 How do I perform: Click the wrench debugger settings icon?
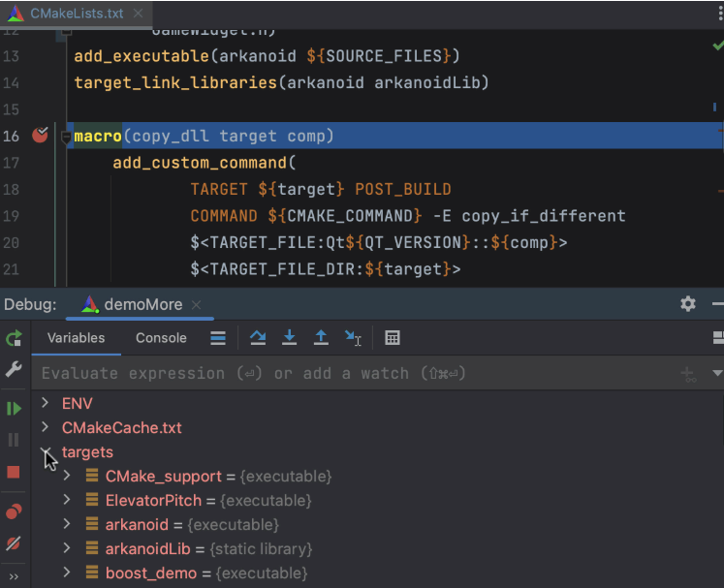(14, 370)
